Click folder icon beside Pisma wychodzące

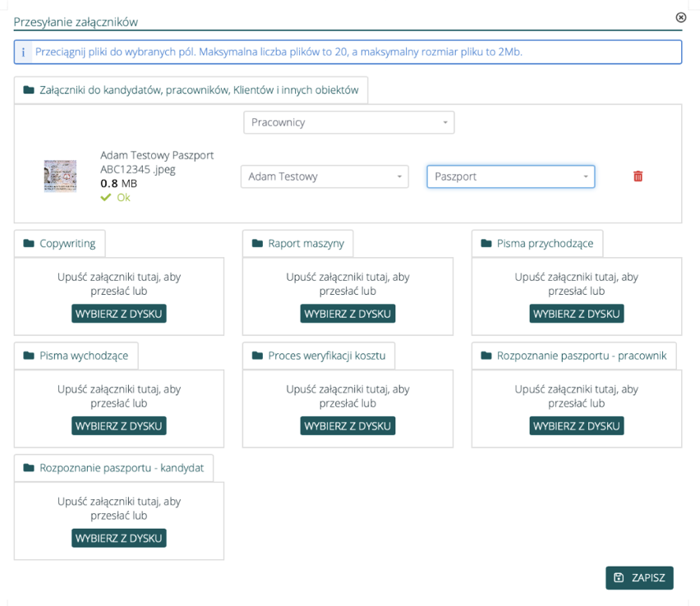pyautogui.click(x=29, y=356)
